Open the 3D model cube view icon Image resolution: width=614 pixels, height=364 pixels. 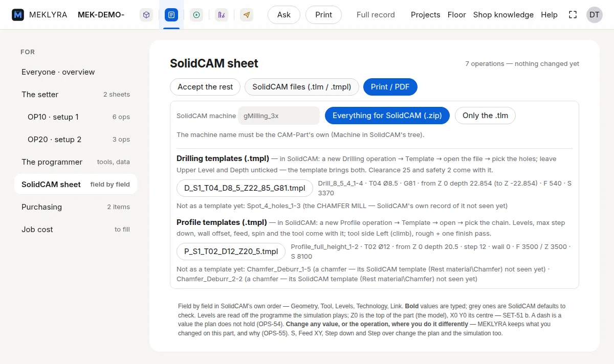146,15
